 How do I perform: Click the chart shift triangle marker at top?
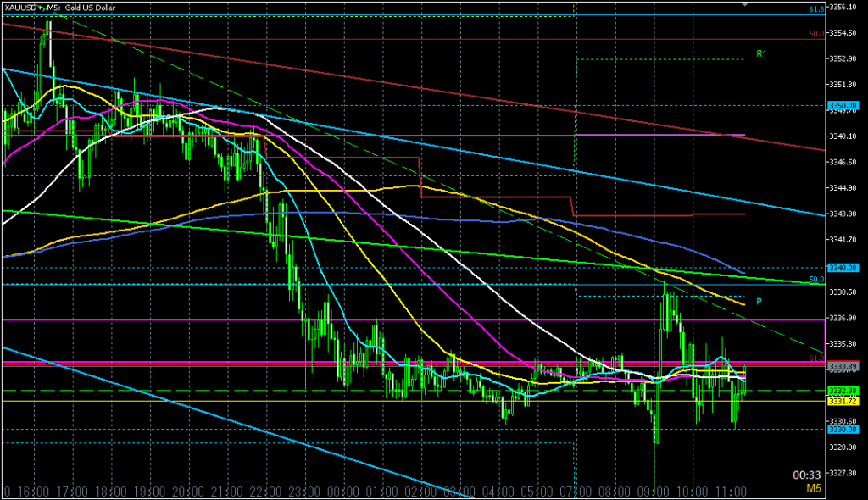745,4
